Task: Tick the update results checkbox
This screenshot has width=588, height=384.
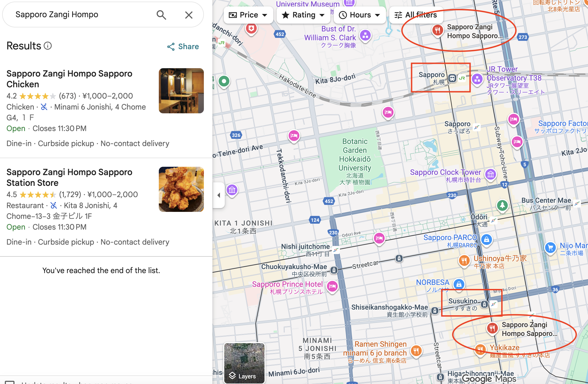Action: [x=10, y=382]
